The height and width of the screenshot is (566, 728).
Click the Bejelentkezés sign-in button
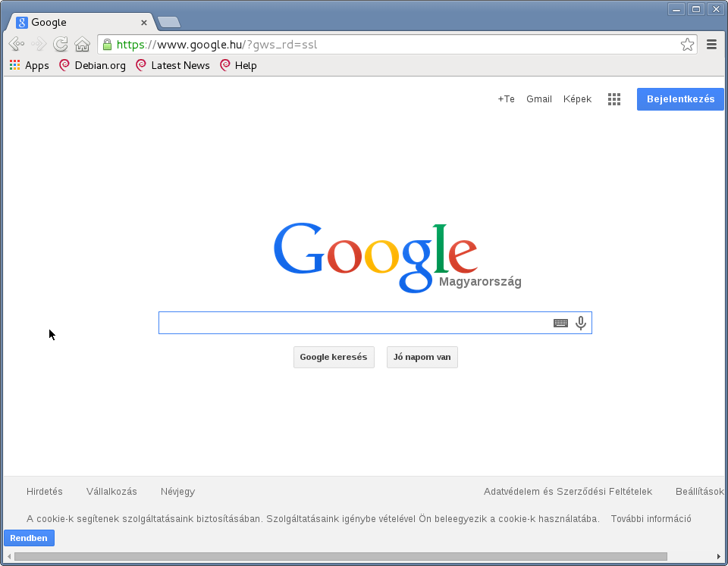[x=680, y=99]
